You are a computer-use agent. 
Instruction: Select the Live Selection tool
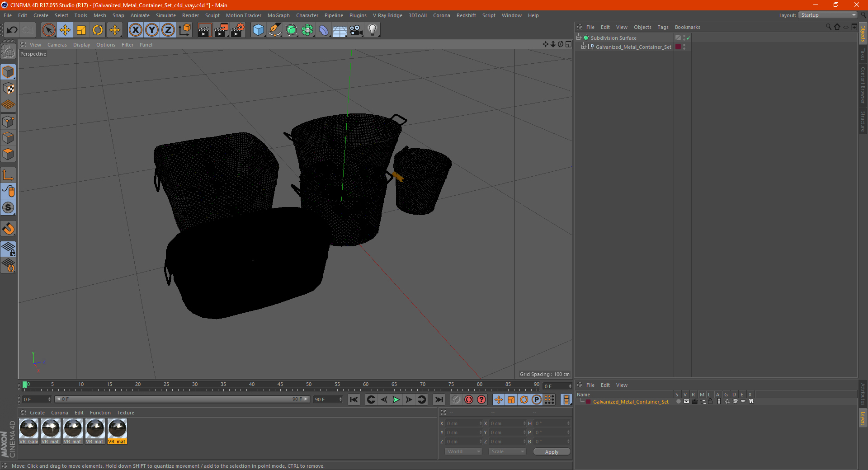coord(48,30)
